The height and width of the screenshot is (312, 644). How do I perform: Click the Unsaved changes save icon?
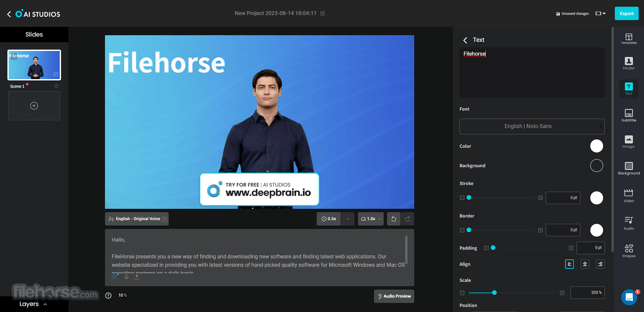coord(558,14)
